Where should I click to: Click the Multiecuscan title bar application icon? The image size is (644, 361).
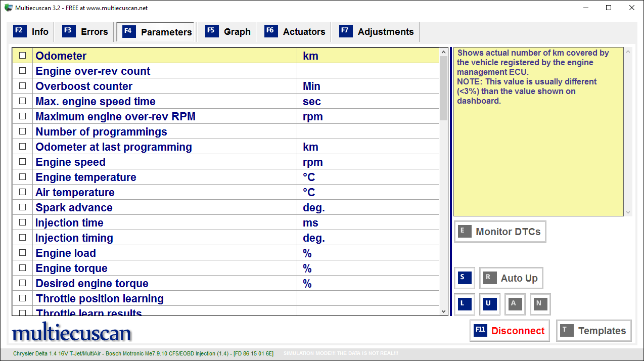click(9, 8)
